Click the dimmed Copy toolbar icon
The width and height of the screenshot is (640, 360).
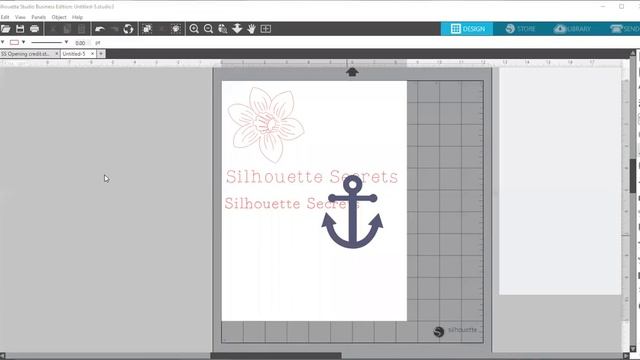point(67,29)
